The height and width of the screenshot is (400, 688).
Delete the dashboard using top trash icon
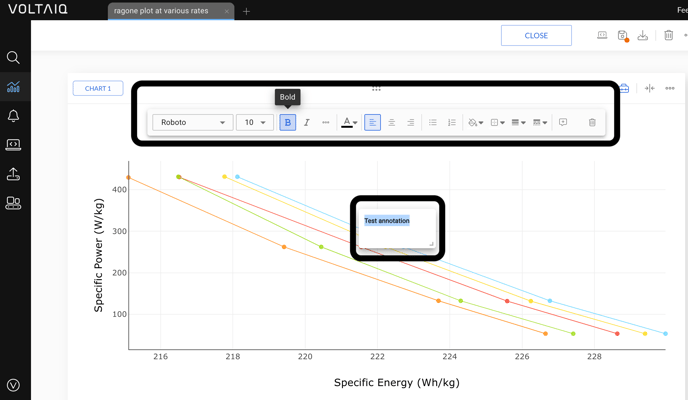pyautogui.click(x=669, y=35)
